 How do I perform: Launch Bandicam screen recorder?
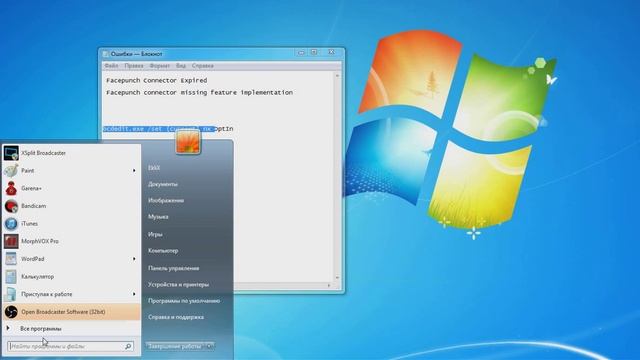tap(71, 206)
